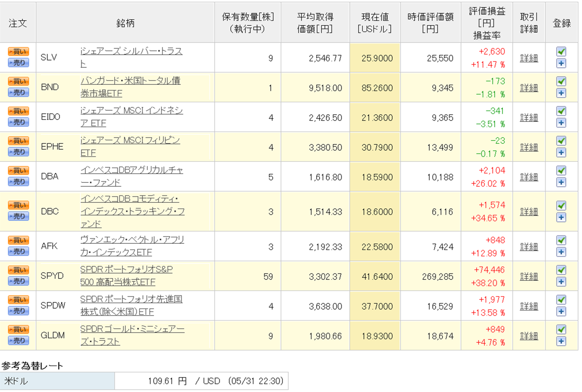Expand the plus icon in the EPHE row

(x=561, y=152)
